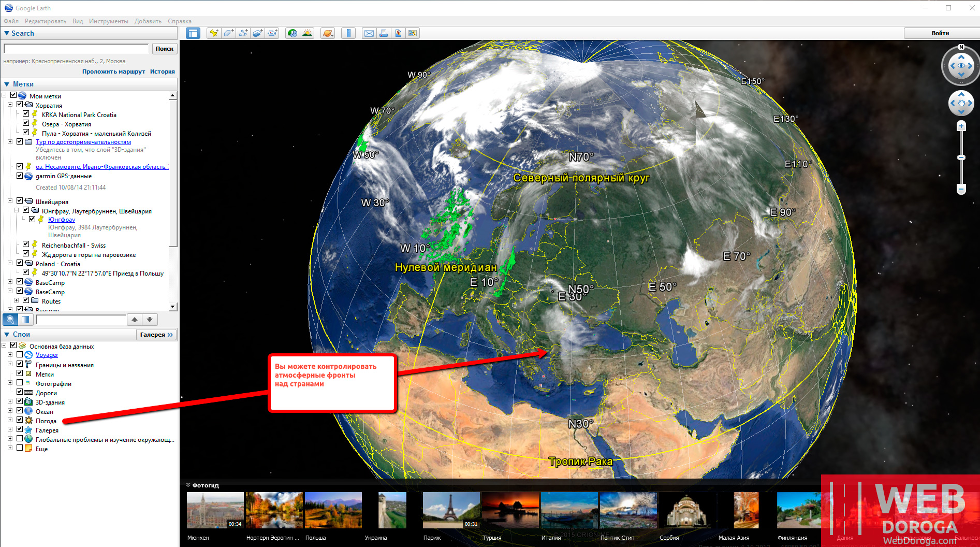Open the Инструменты menu
980x547 pixels.
(x=109, y=21)
